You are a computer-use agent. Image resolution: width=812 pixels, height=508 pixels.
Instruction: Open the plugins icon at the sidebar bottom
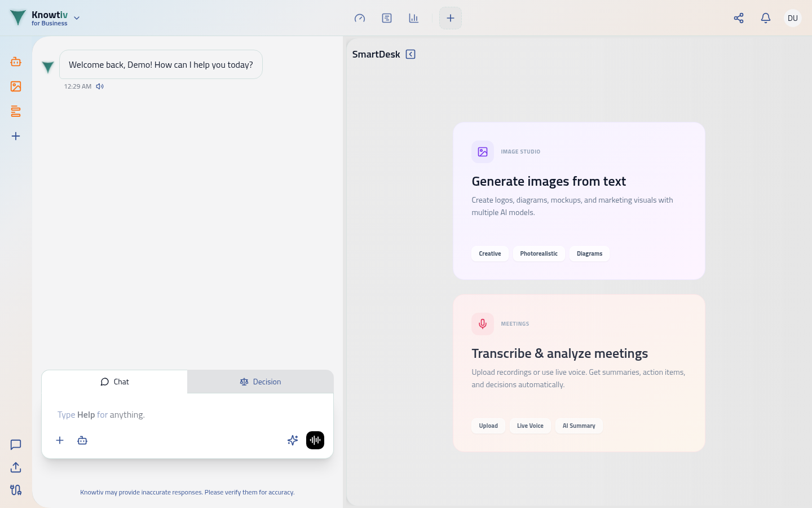[15, 491]
